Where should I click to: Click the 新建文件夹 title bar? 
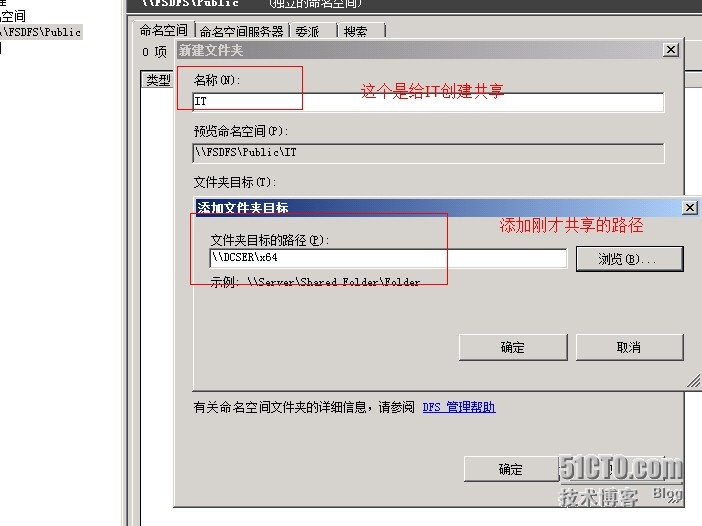pos(419,50)
